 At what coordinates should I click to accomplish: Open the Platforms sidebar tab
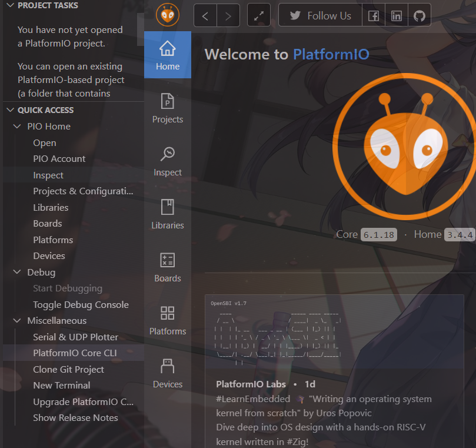pos(168,320)
